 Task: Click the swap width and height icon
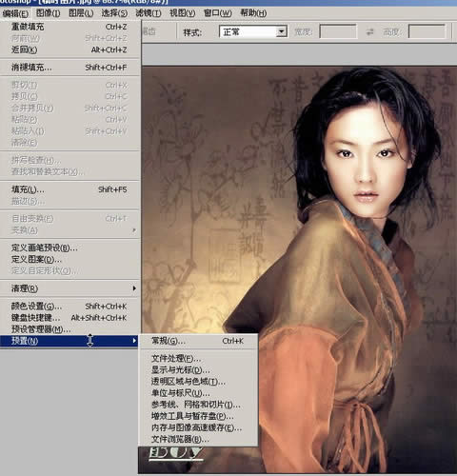369,31
